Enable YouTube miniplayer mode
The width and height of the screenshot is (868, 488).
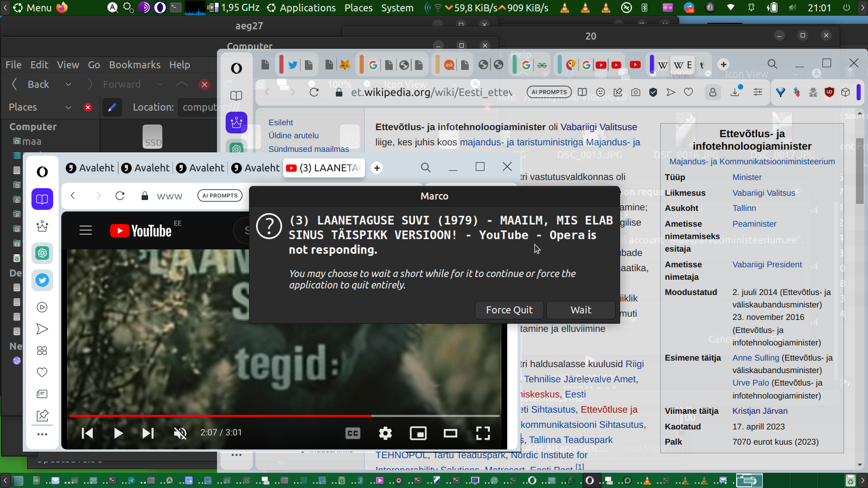tap(418, 433)
